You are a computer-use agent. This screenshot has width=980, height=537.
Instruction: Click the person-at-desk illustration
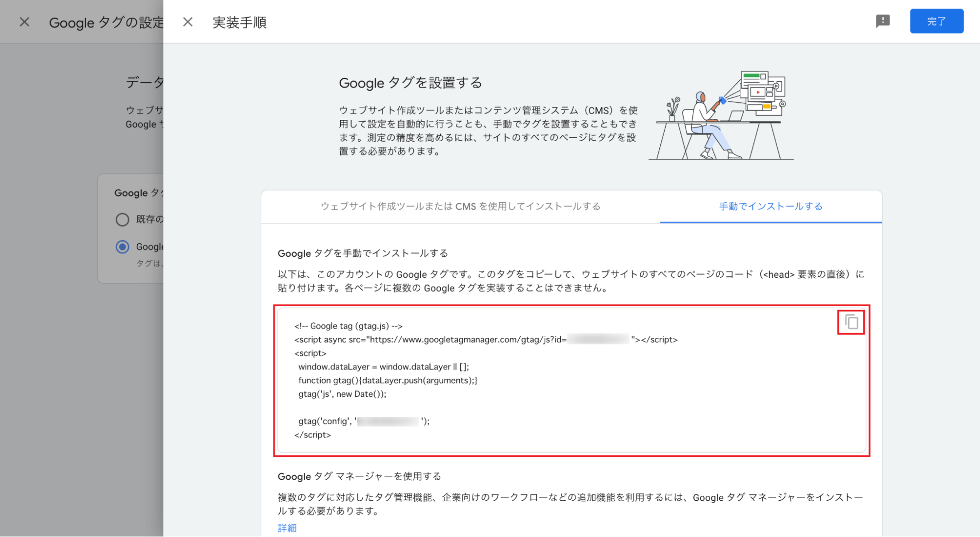[x=721, y=115]
